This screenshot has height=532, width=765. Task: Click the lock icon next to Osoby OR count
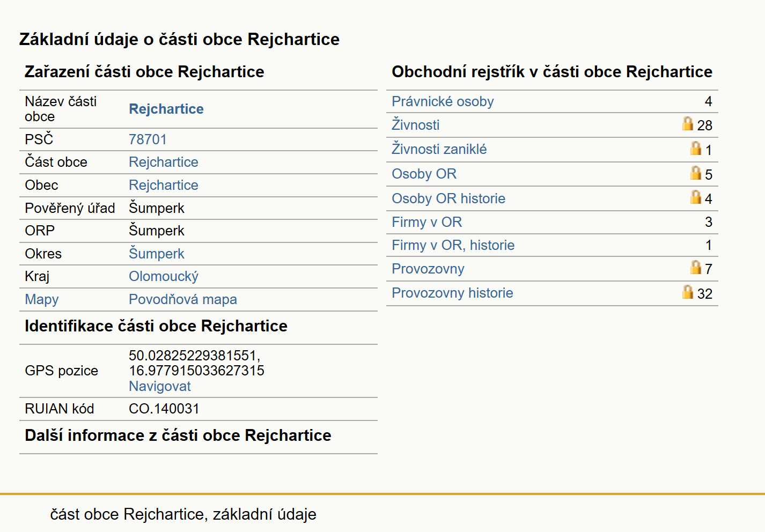(x=696, y=173)
